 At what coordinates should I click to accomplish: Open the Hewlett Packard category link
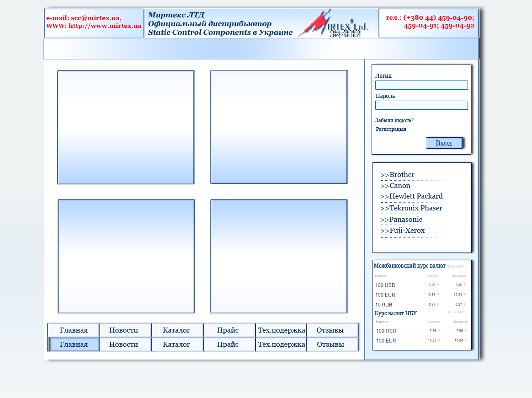[x=411, y=196]
